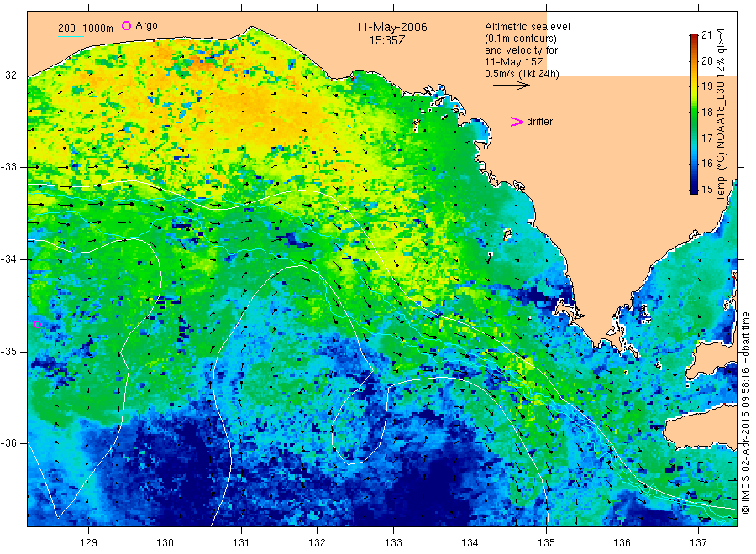Click the '200 1000m' depth label
The image size is (756, 554).
click(x=86, y=29)
